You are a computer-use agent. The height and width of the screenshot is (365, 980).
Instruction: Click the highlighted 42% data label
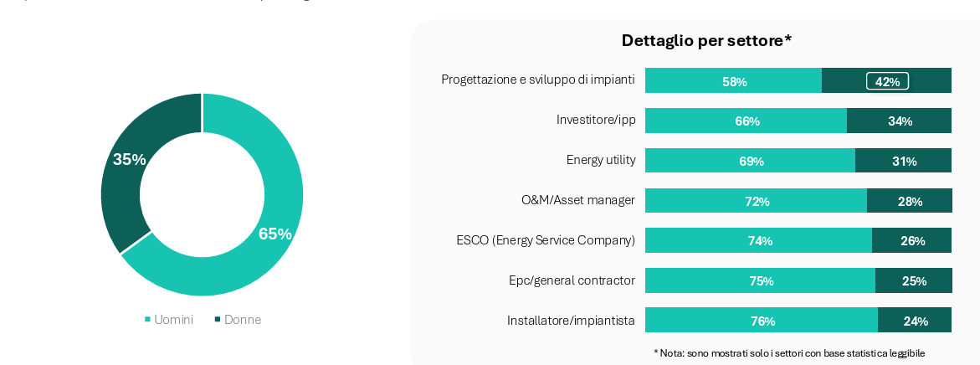pyautogui.click(x=887, y=81)
